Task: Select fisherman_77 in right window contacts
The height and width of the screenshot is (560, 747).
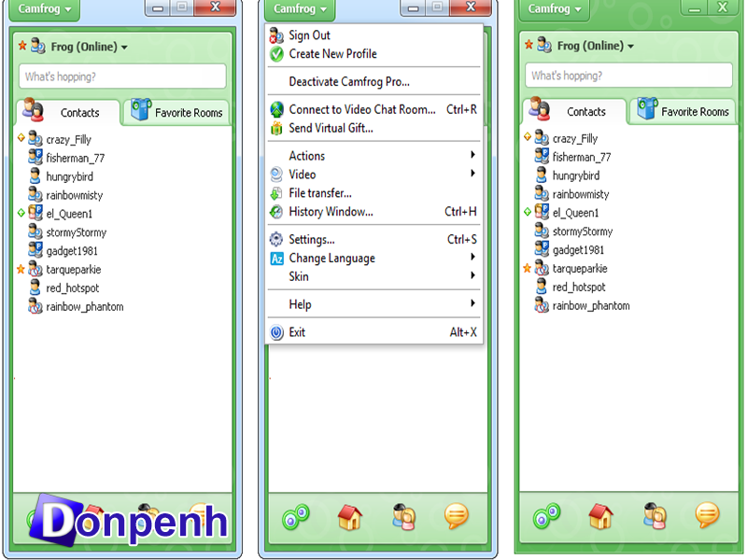Action: (x=582, y=157)
